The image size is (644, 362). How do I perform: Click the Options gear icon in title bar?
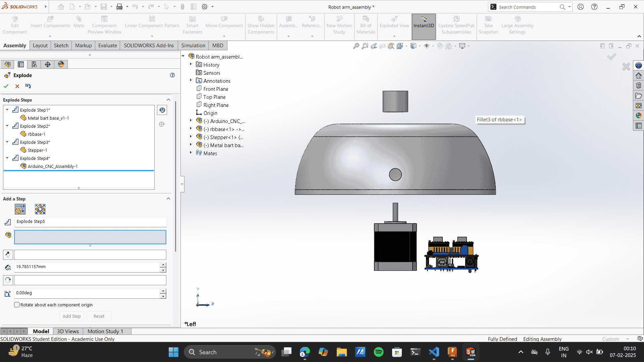point(205,7)
